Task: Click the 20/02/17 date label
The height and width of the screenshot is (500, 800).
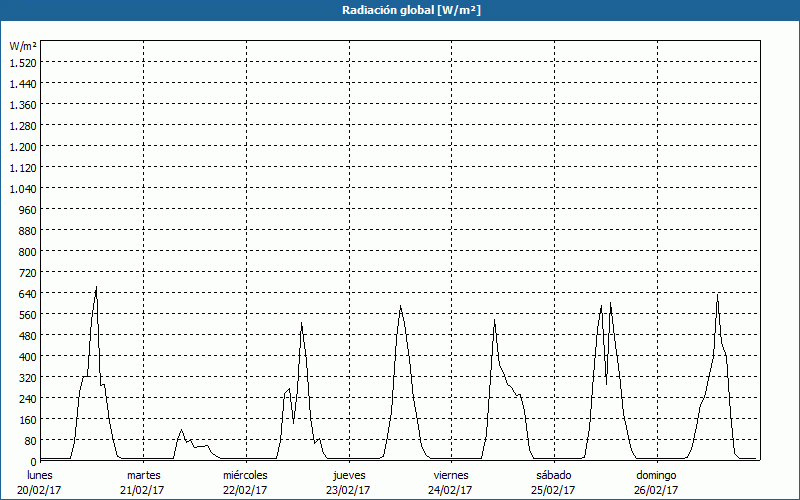Action: coord(40,490)
